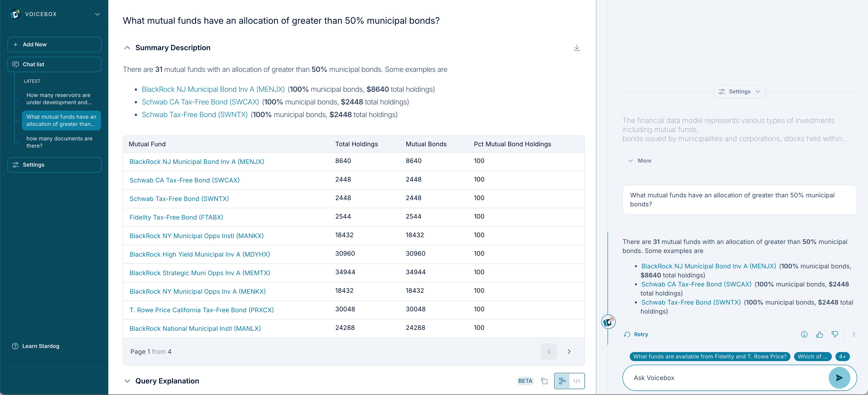Open BlackRock NY Municipal Opps Inv A (MENKX)
Image resolution: width=868 pixels, height=395 pixels.
[x=197, y=291]
